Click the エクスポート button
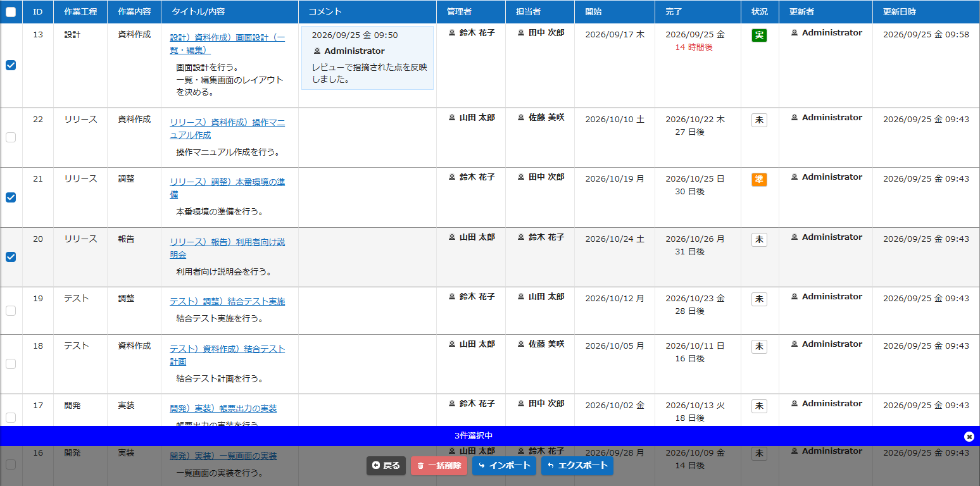980x486 pixels. (577, 466)
